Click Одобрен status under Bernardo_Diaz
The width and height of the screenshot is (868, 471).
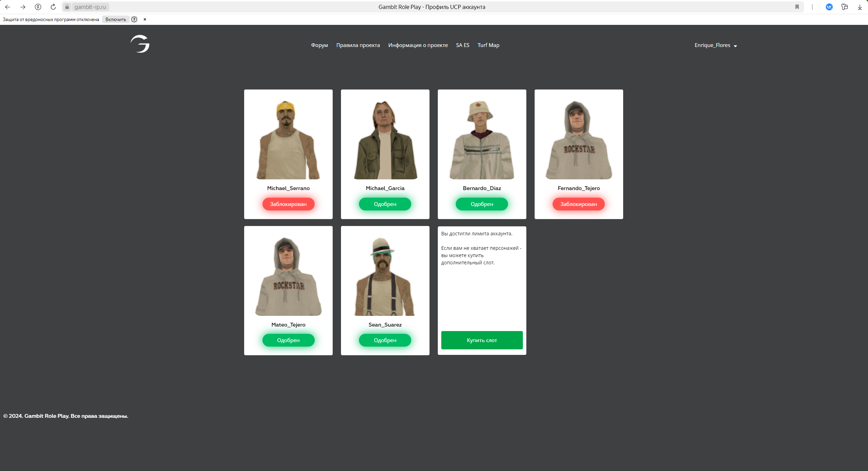482,204
